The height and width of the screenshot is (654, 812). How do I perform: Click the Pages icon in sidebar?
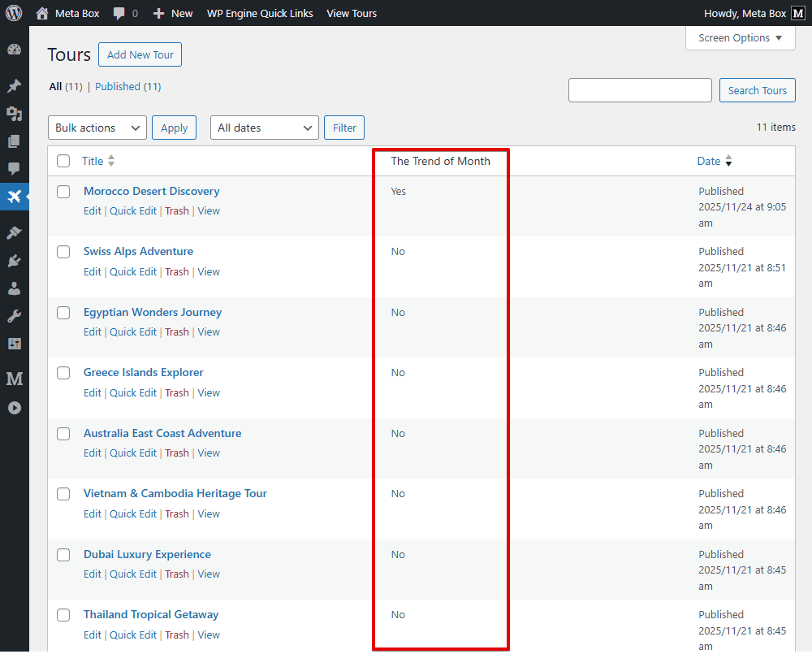pos(14,141)
